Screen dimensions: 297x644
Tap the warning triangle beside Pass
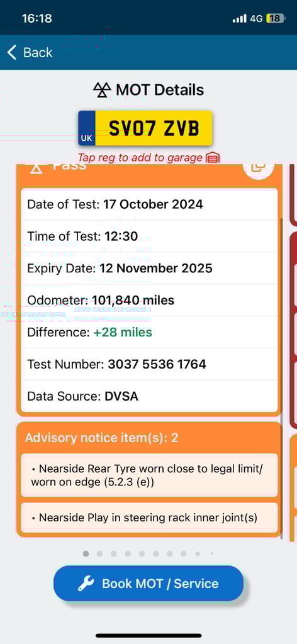pos(36,169)
